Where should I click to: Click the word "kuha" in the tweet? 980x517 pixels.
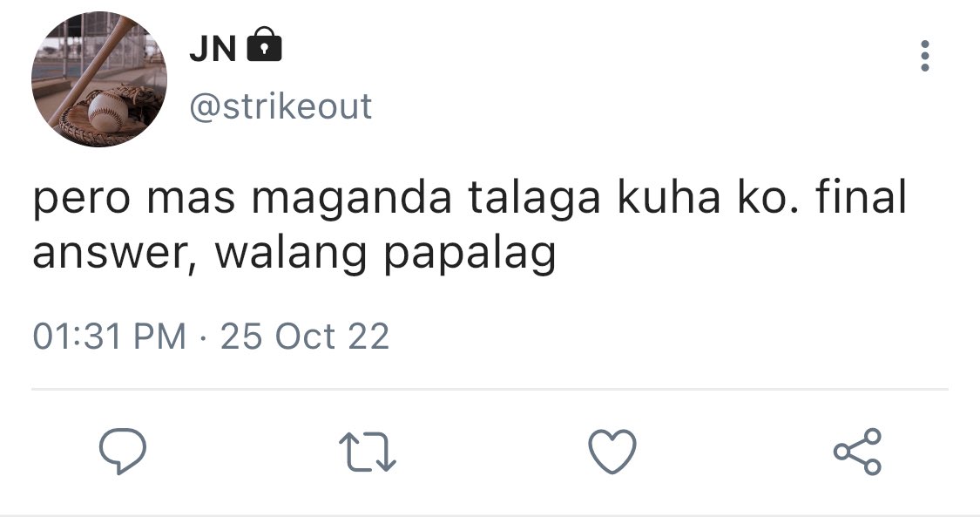(x=669, y=197)
